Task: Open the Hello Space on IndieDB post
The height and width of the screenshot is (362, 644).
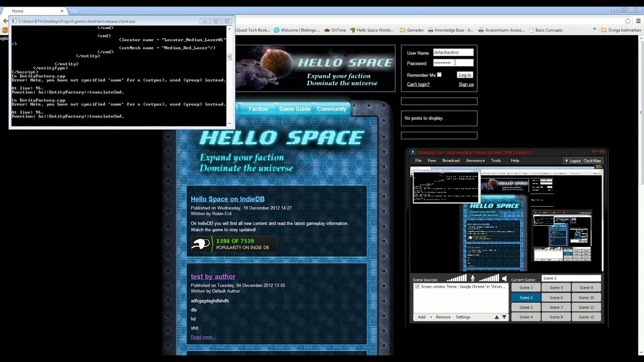Action: (x=227, y=199)
